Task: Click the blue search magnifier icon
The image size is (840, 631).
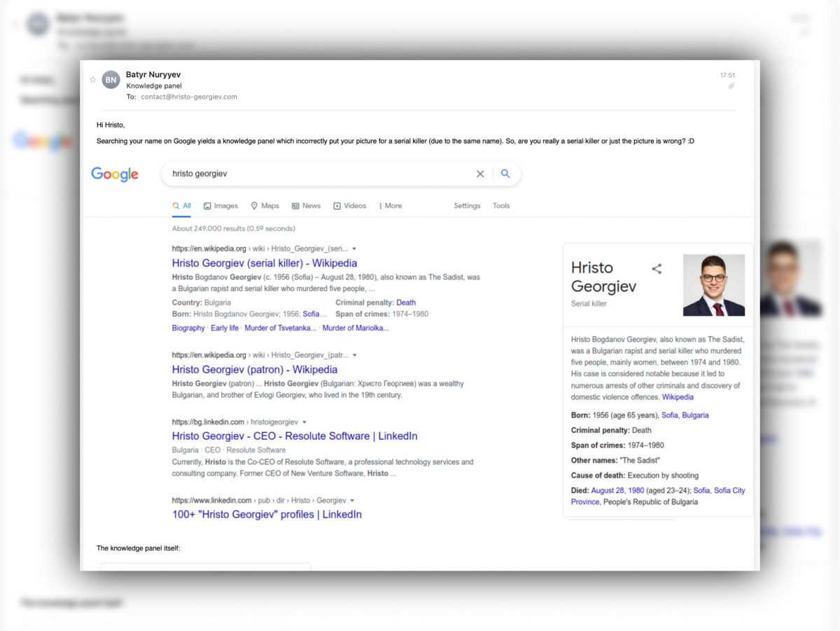Action: point(505,174)
